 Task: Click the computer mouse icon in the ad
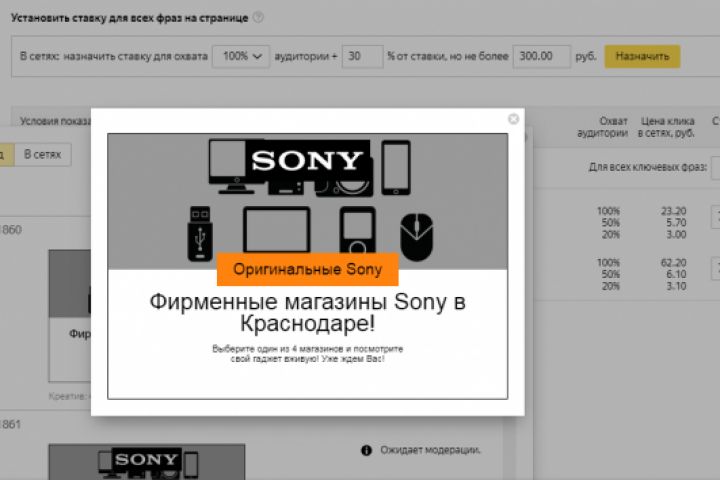tap(416, 237)
